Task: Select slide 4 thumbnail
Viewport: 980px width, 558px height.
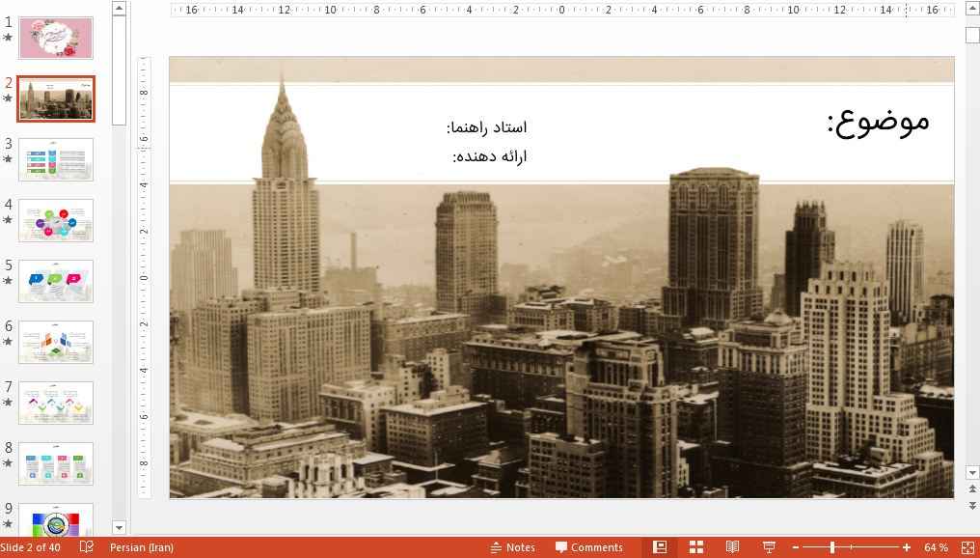Action: pyautogui.click(x=56, y=220)
